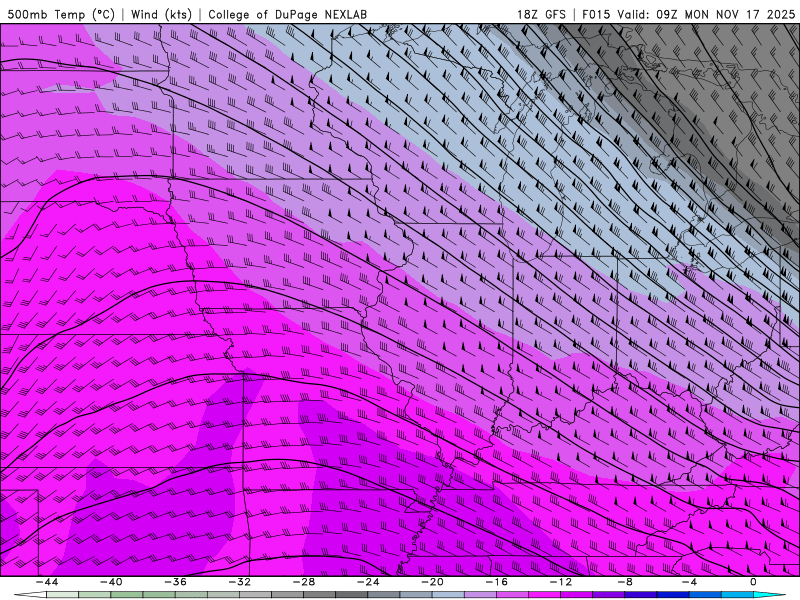This screenshot has width=800, height=600.
Task: Click the -24 color bar label
Action: tap(368, 582)
